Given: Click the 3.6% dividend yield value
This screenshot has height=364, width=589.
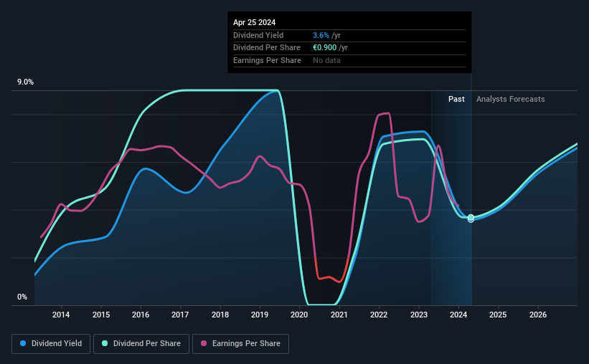Looking at the screenshot, I should tap(321, 35).
